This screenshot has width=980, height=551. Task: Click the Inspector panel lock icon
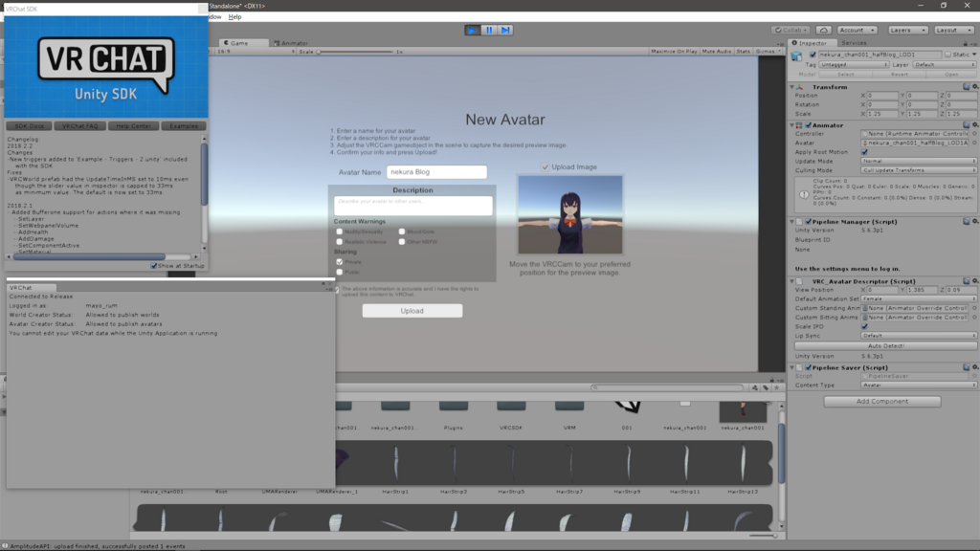tap(965, 43)
